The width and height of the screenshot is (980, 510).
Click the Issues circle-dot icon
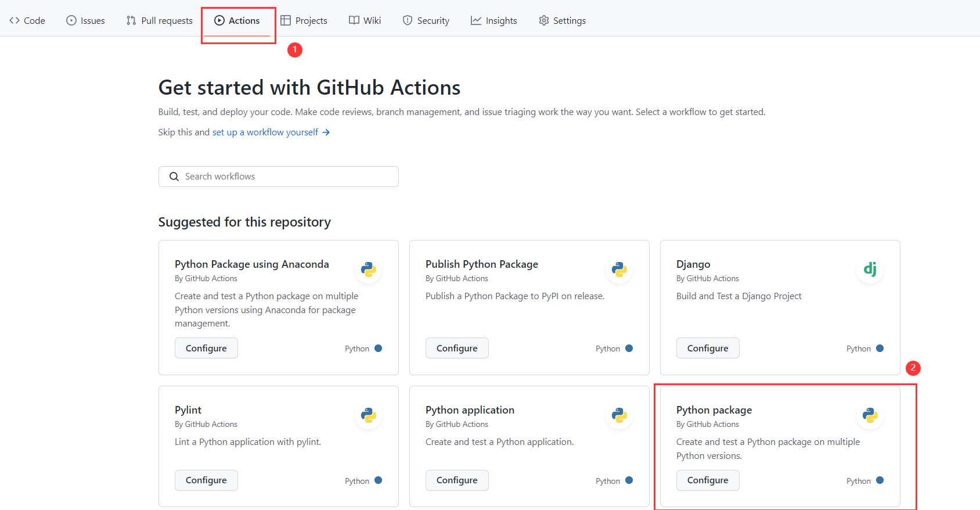click(71, 20)
